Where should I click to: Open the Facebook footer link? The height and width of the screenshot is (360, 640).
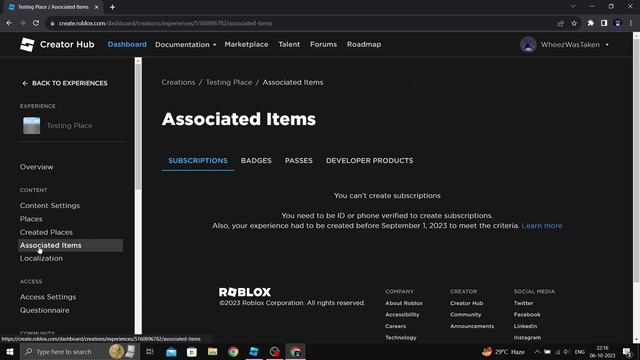(527, 315)
